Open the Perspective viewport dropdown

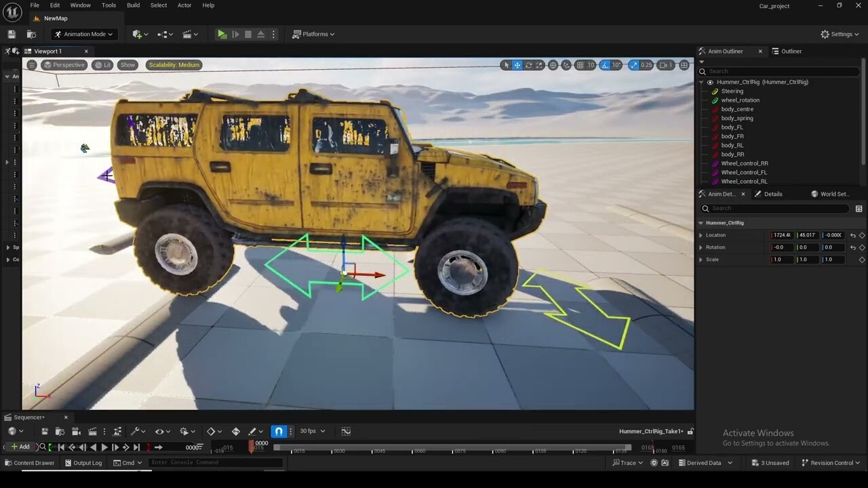[x=64, y=65]
